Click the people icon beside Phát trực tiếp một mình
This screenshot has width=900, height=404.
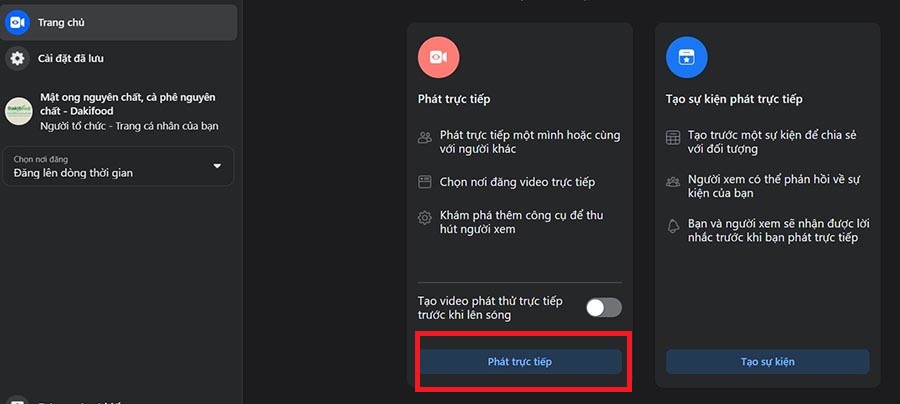[x=425, y=138]
